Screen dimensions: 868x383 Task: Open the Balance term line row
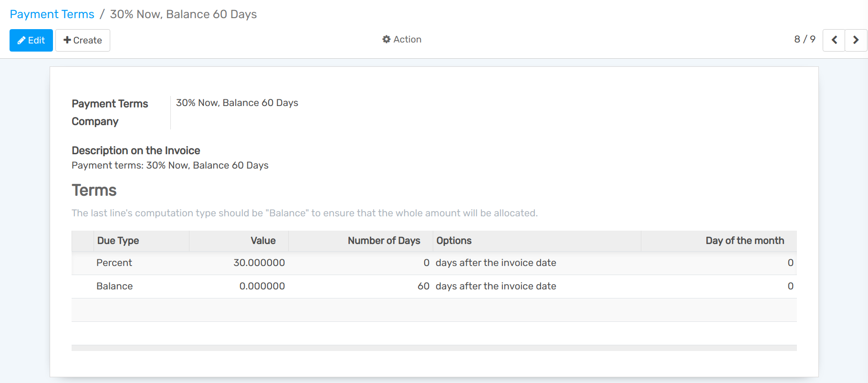coord(115,286)
